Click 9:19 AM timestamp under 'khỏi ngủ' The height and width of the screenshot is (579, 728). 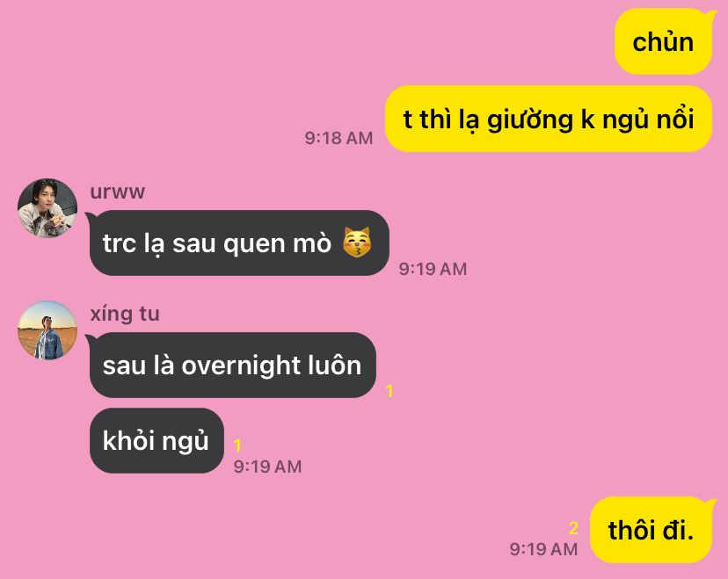(x=267, y=467)
